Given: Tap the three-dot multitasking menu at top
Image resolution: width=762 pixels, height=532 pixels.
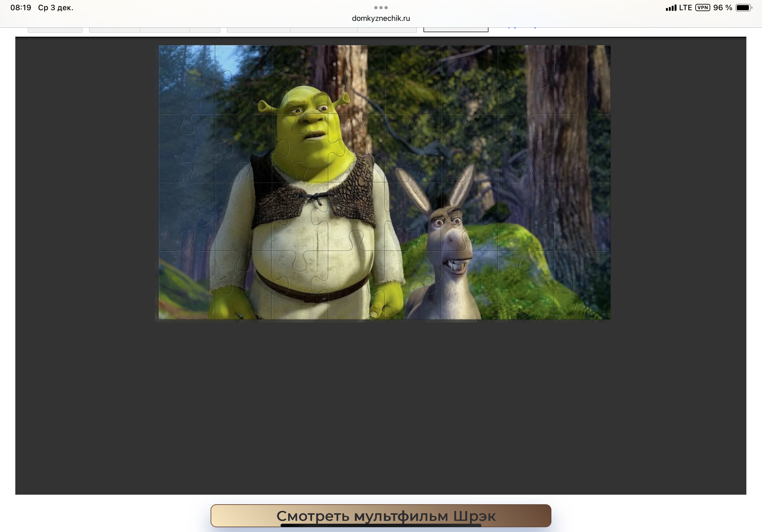Looking at the screenshot, I should tap(381, 7).
